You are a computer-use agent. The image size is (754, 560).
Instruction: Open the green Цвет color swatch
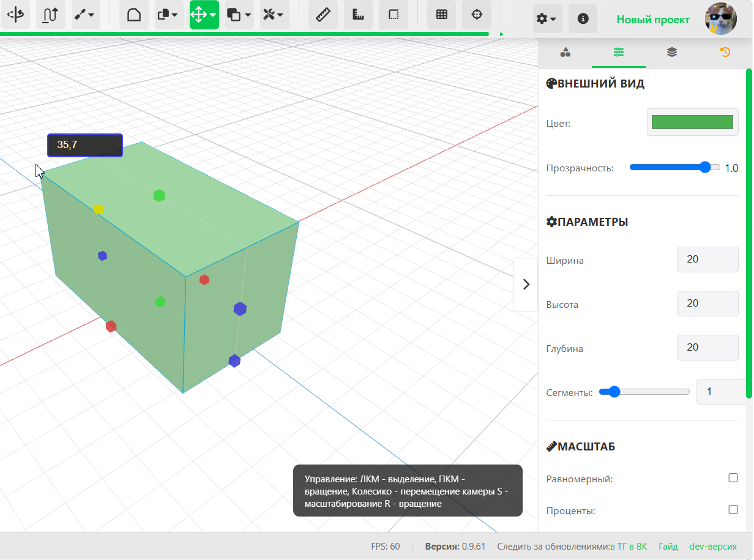coord(693,122)
